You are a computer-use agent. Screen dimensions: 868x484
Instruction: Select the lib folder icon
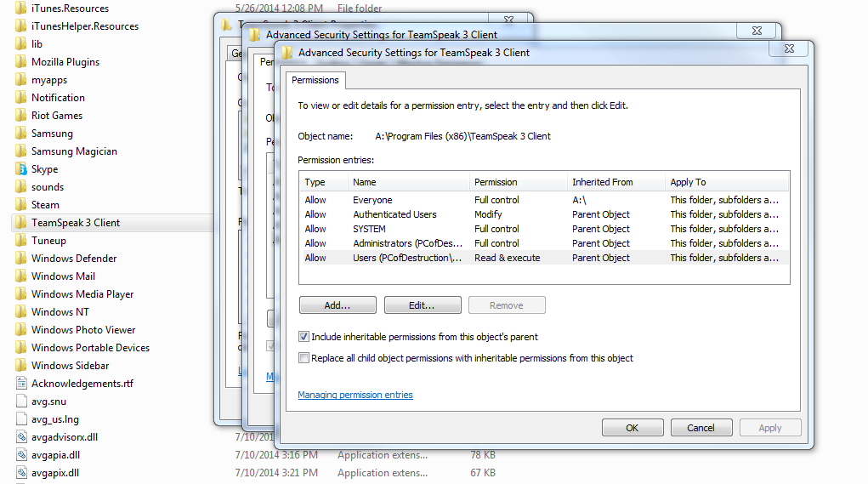click(21, 43)
